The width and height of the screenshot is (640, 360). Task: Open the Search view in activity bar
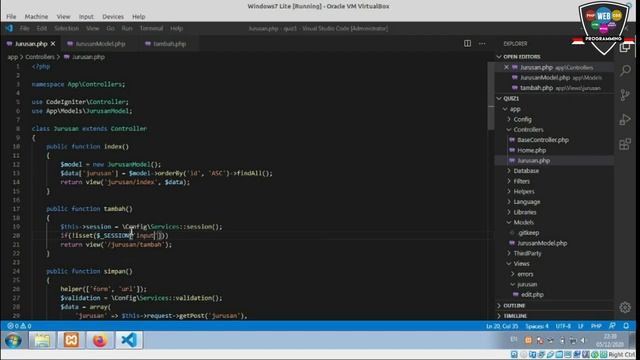coord(625,71)
